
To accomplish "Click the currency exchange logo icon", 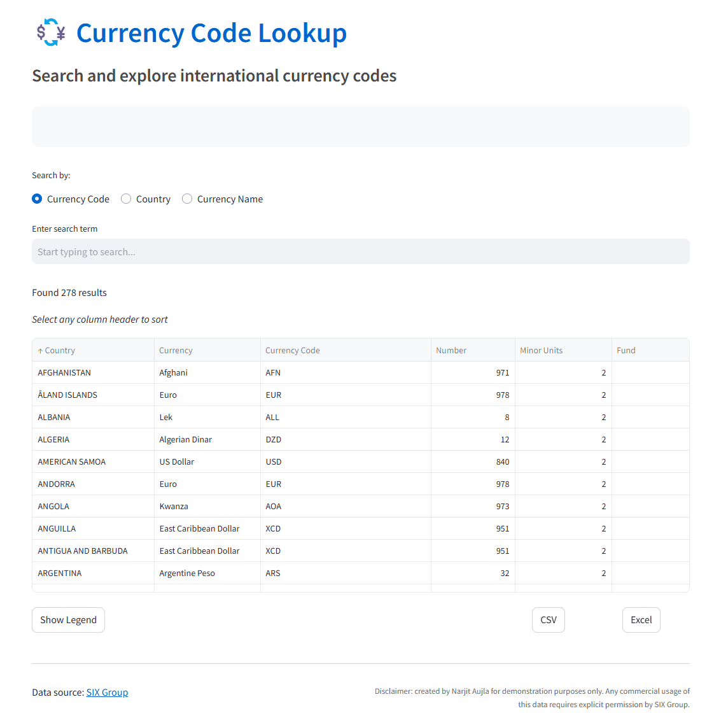I will pyautogui.click(x=52, y=32).
